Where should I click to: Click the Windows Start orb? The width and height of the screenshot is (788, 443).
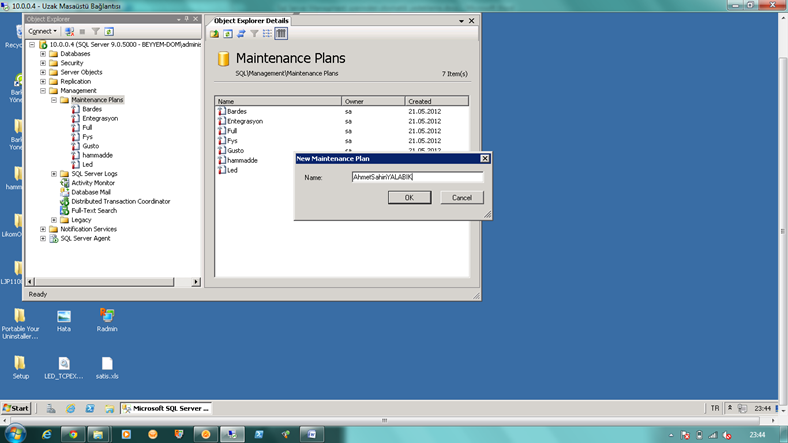coord(15,434)
